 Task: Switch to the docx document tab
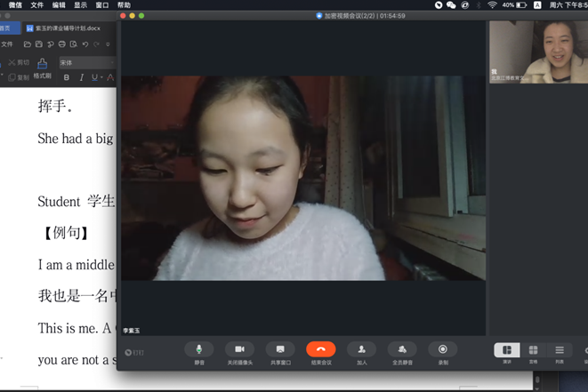(x=64, y=28)
